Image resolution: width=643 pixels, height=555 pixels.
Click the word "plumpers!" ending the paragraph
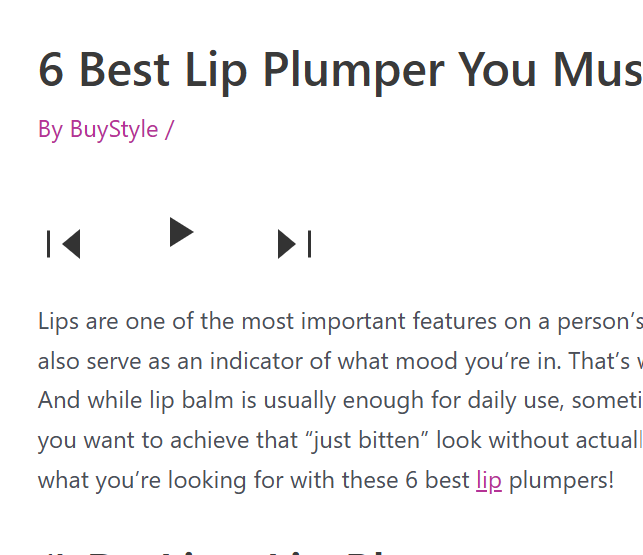click(561, 480)
